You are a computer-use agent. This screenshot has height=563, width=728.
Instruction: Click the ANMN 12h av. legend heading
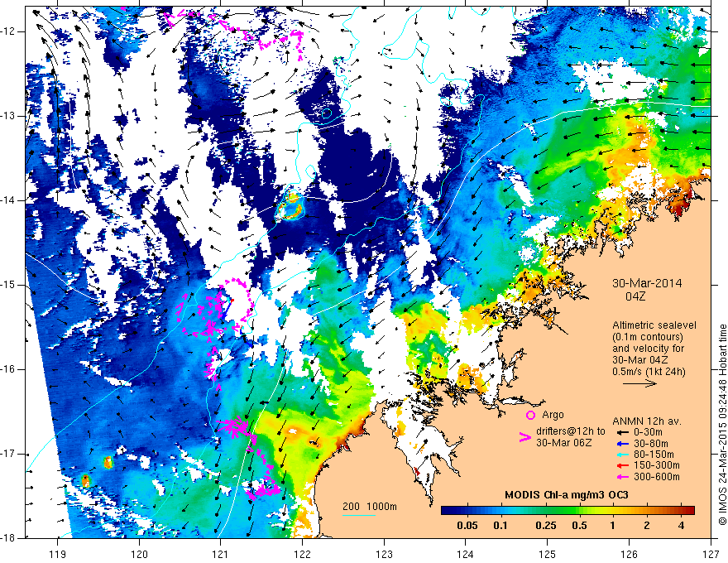(647, 421)
